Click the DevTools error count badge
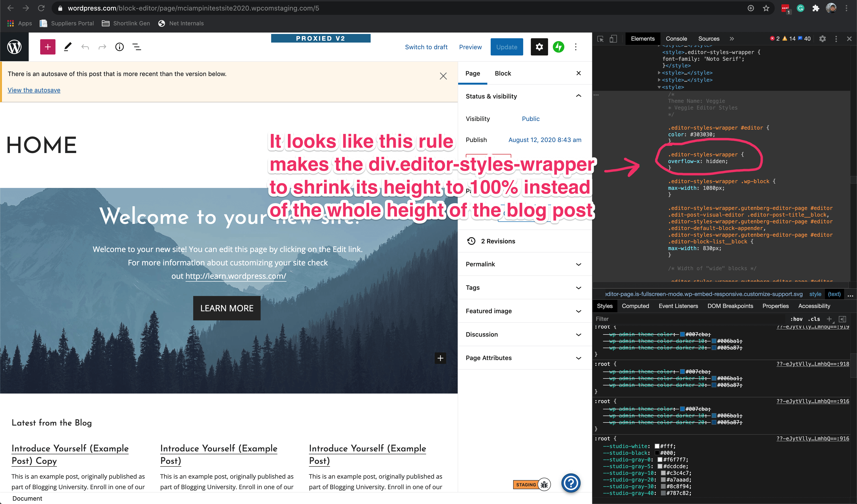The image size is (857, 504). coord(775,39)
